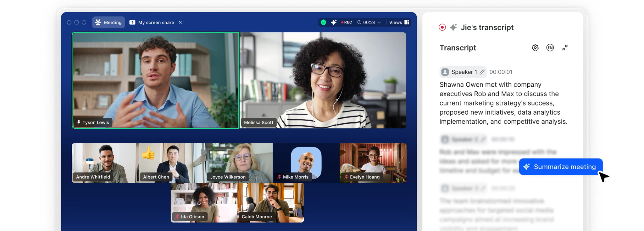Click the Joyce Wilkerson name label

(228, 177)
